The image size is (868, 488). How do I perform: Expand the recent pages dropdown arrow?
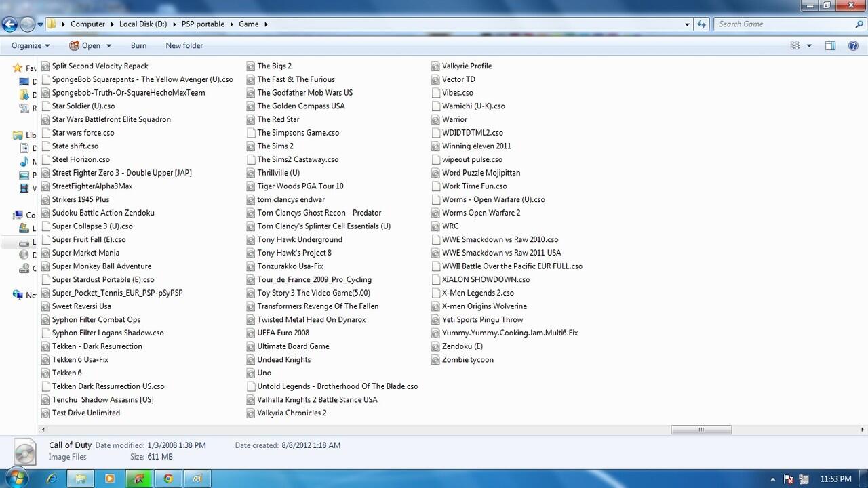point(40,24)
